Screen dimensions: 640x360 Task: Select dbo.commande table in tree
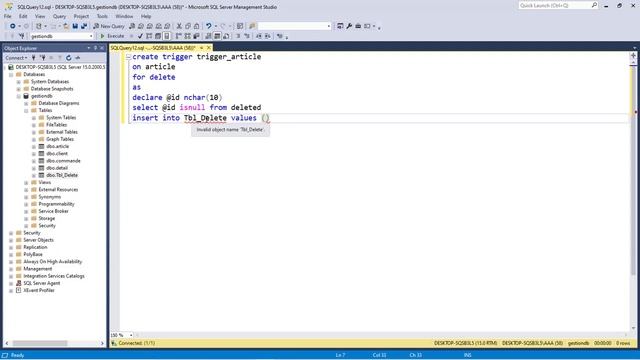pyautogui.click(x=63, y=161)
